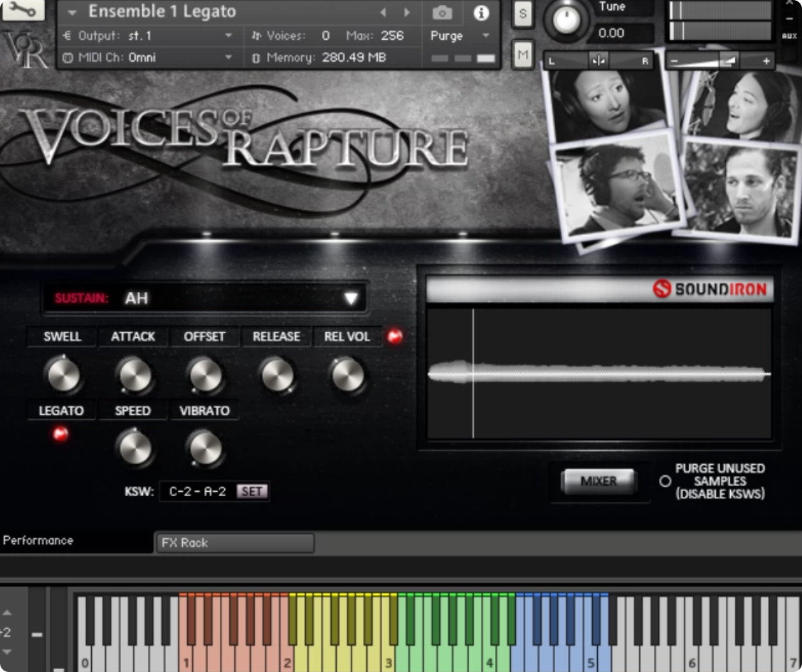Click the Release knob
The width and height of the screenshot is (802, 672).
coord(277,374)
